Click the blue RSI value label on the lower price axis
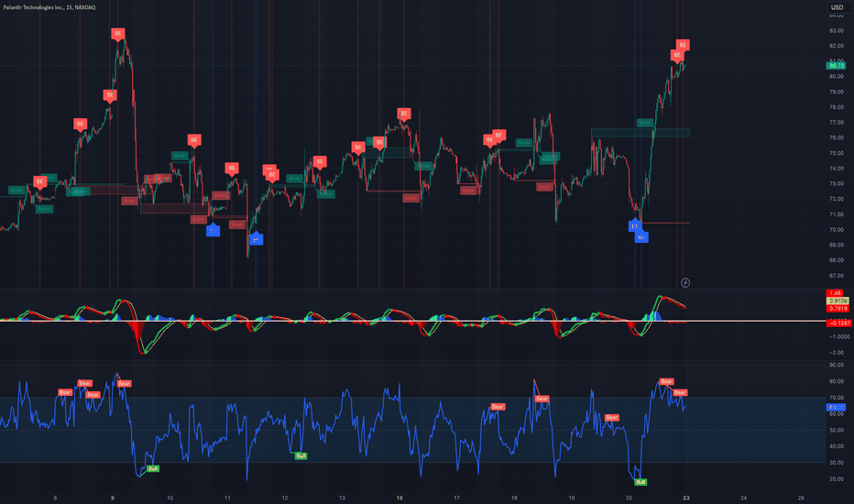The width and height of the screenshot is (854, 504). coord(836,407)
